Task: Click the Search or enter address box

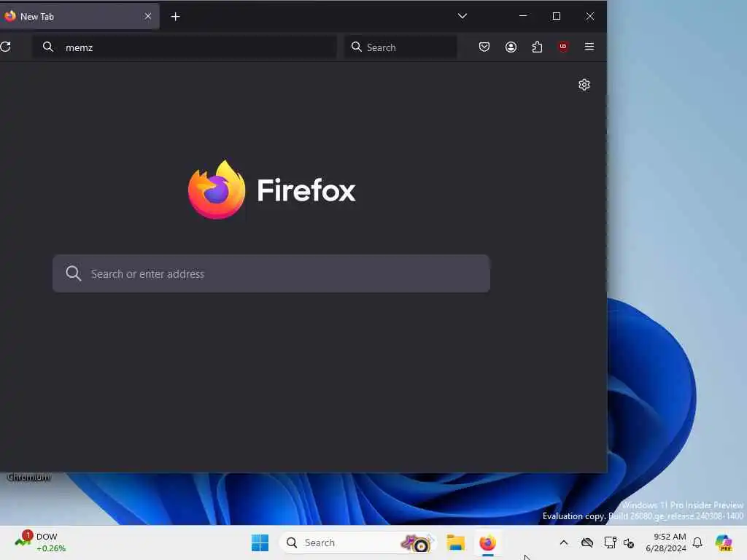Action: pyautogui.click(x=271, y=273)
